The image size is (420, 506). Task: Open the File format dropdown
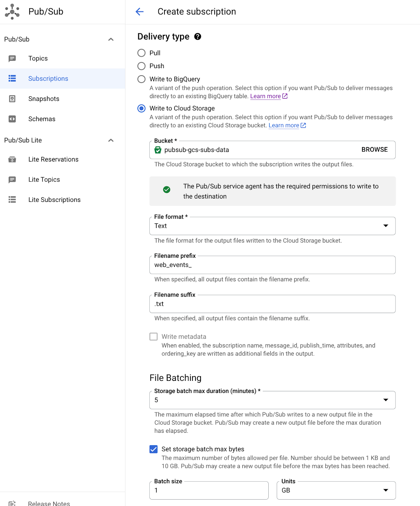[272, 226]
